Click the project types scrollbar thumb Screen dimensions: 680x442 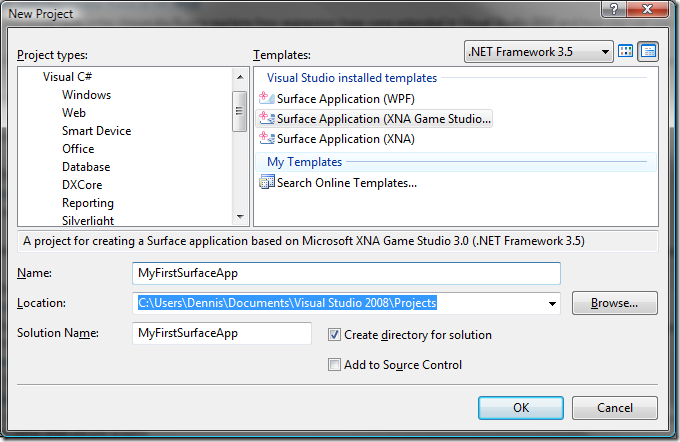tap(239, 111)
